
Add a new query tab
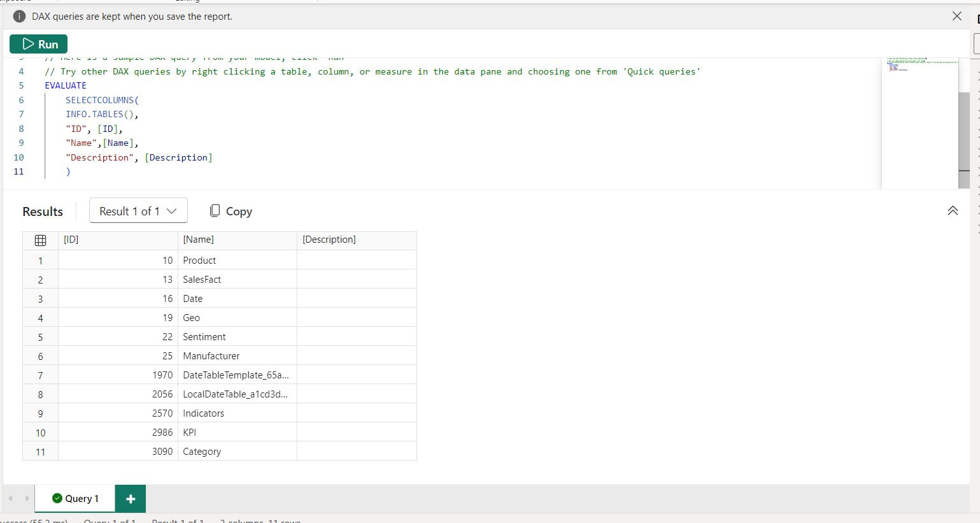click(131, 499)
